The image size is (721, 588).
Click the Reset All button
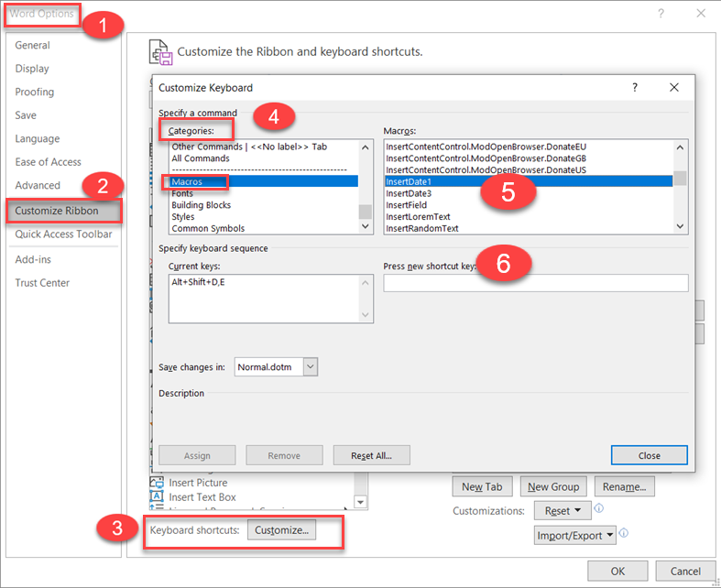(x=372, y=455)
